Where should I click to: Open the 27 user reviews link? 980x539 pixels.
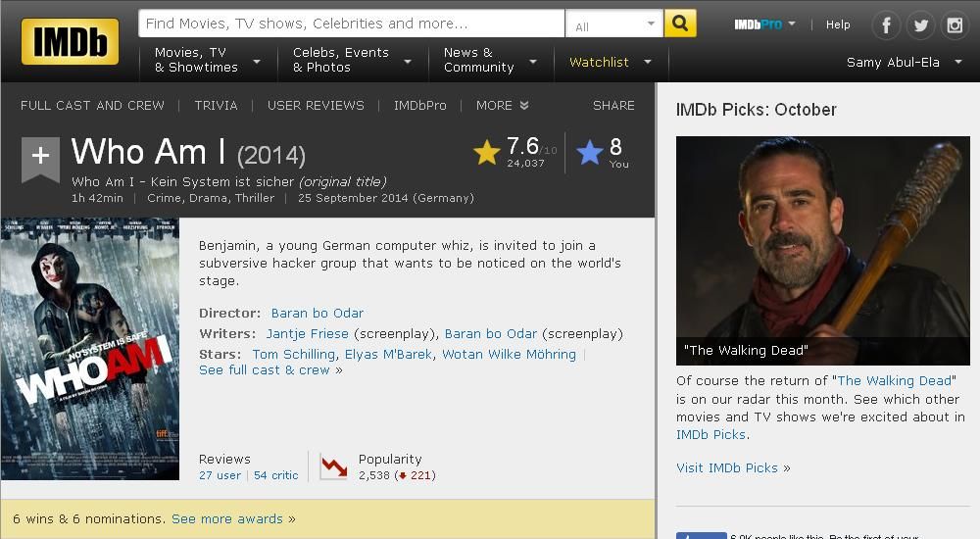tap(220, 476)
